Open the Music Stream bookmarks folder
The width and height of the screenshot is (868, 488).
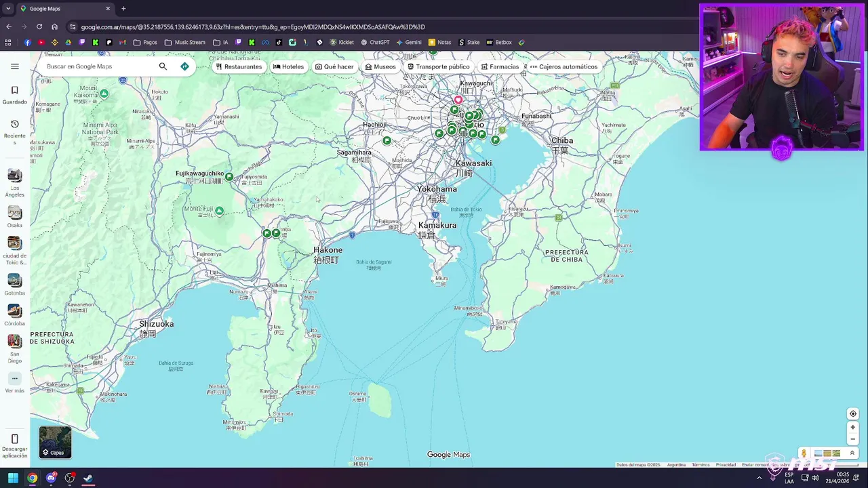pyautogui.click(x=184, y=42)
